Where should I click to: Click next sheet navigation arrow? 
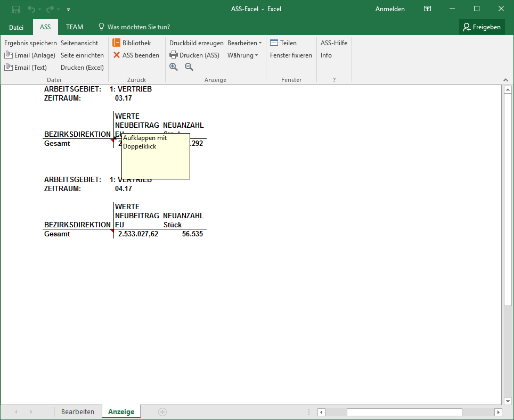31,412
